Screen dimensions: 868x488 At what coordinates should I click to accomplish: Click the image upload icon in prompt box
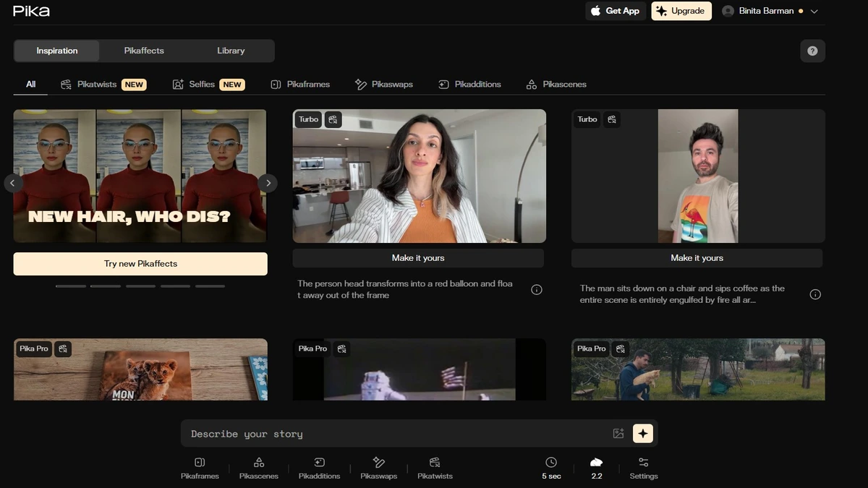[x=618, y=434]
